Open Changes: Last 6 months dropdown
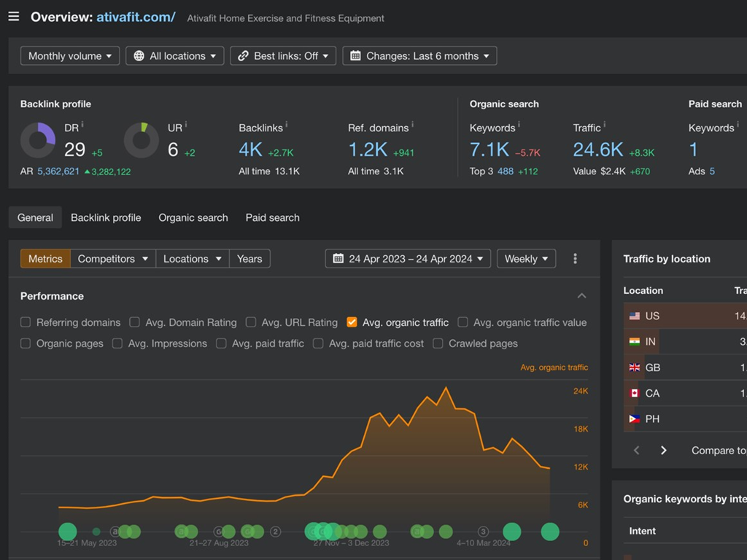Image resolution: width=747 pixels, height=560 pixels. 419,55
